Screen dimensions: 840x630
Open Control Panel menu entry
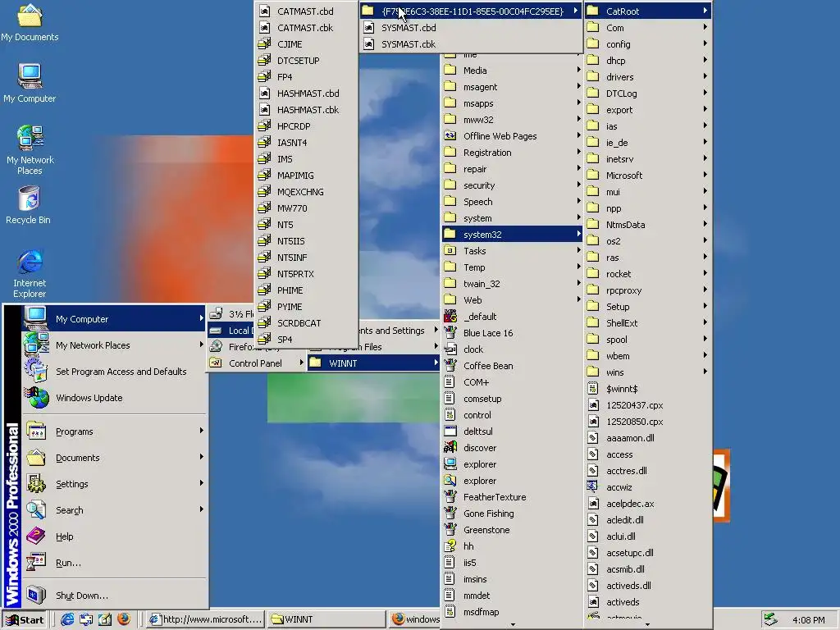coord(256,363)
